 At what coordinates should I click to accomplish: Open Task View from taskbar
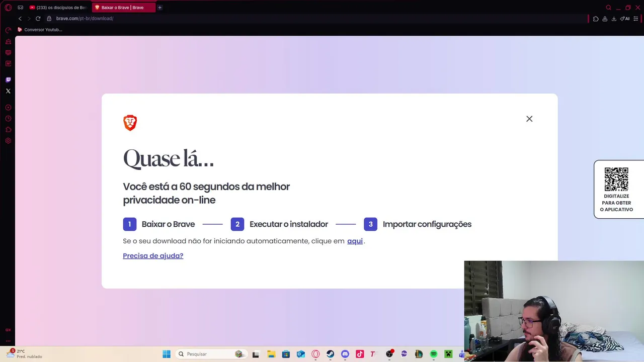(x=256, y=354)
